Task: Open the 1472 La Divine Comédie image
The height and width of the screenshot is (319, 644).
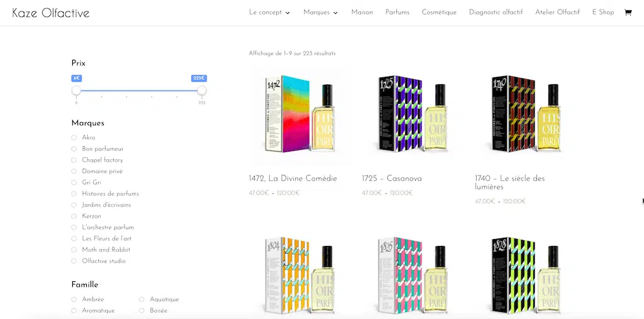Action: (x=299, y=114)
